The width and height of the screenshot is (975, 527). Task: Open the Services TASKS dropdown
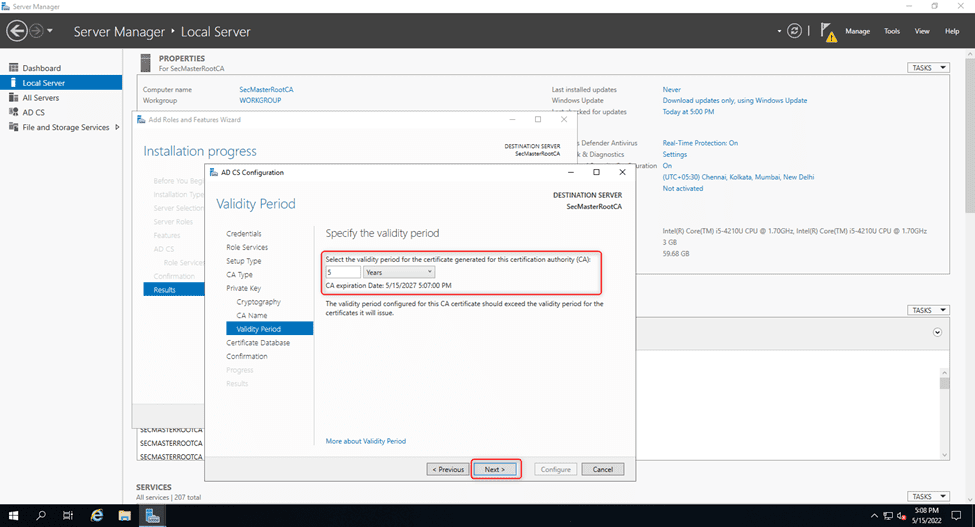928,496
